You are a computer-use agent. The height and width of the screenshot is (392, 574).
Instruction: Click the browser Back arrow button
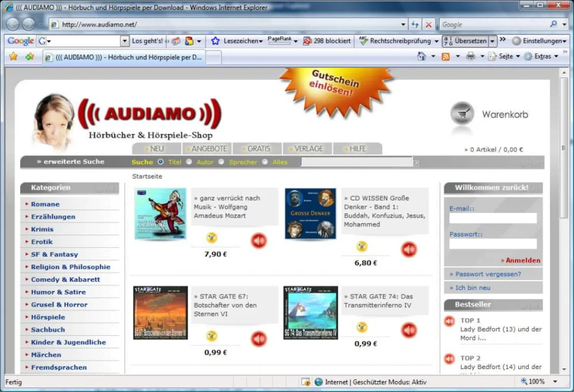[x=13, y=24]
